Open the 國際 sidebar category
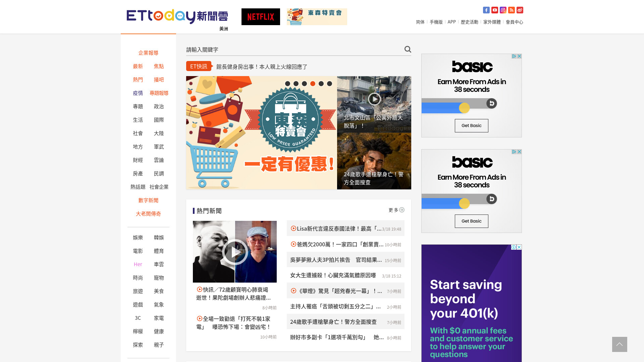Image resolution: width=644 pixels, height=362 pixels. pos(159,120)
